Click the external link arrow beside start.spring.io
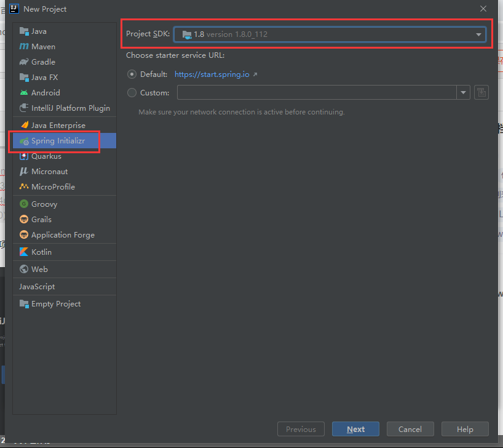 [255, 74]
